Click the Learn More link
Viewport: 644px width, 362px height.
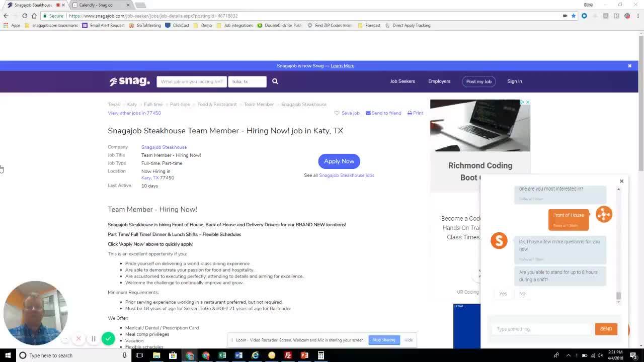coord(343,66)
